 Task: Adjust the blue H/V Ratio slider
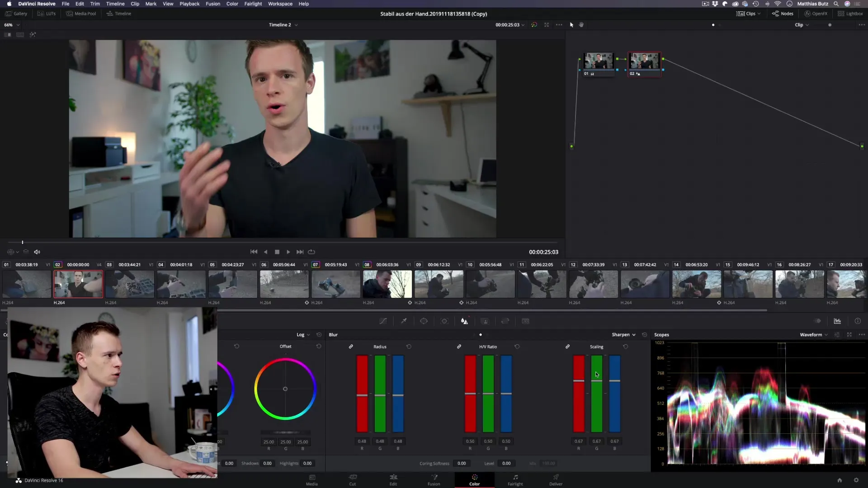pos(506,394)
